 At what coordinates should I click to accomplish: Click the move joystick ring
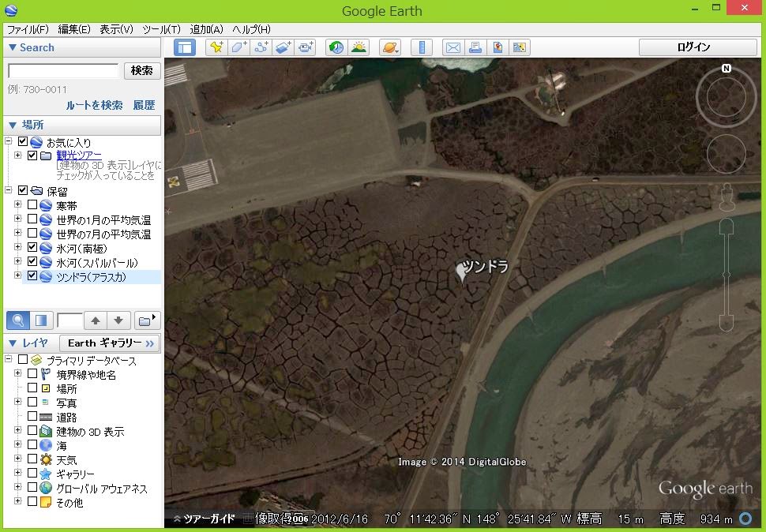tap(727, 154)
